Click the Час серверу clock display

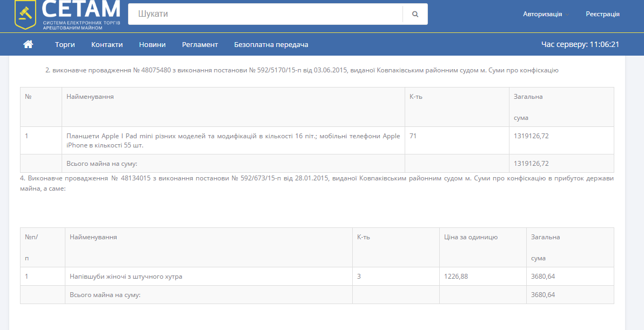(x=580, y=44)
